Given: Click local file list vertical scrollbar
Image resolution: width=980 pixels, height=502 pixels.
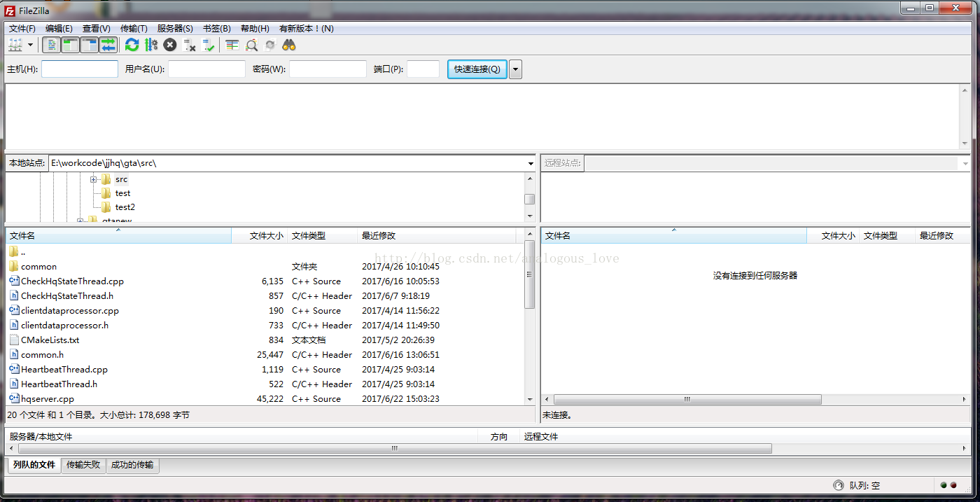Looking at the screenshot, I should (x=530, y=276).
